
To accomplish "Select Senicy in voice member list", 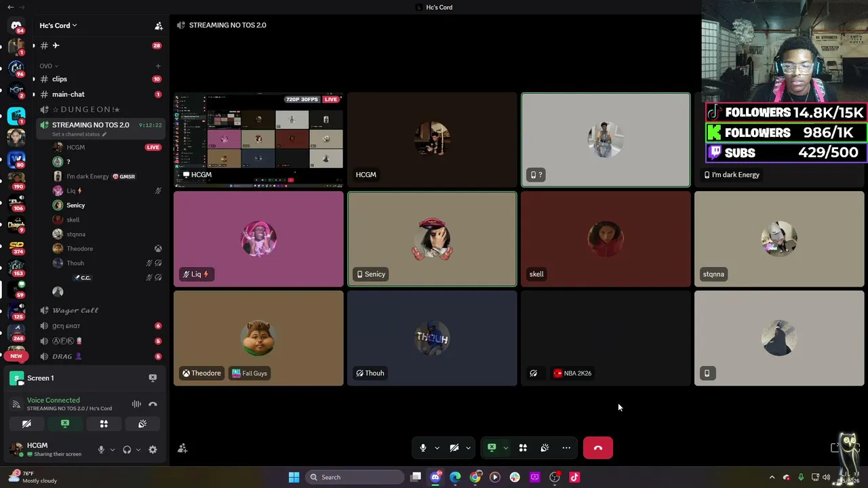I will click(107, 205).
